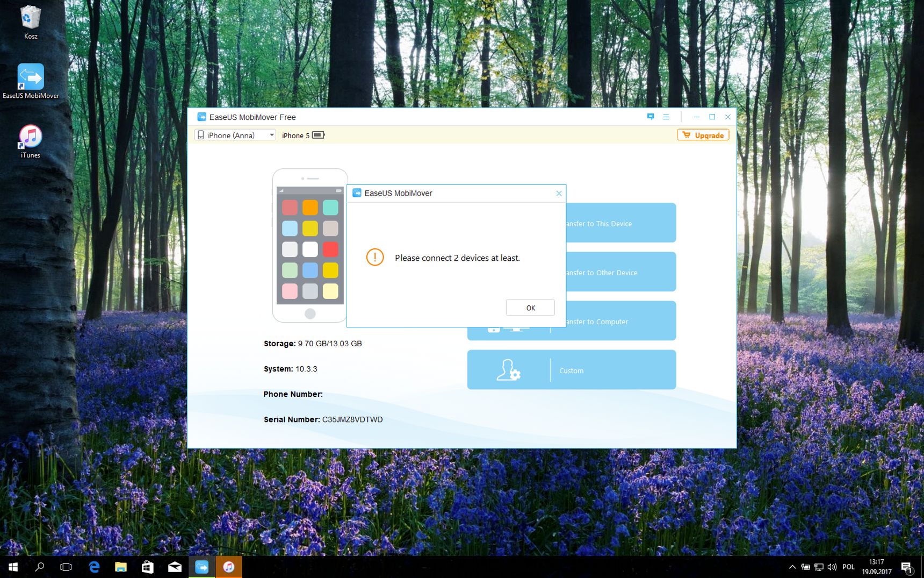Screen dimensions: 924x578
Task: Select the iTunes desktop shortcut
Action: (31, 141)
